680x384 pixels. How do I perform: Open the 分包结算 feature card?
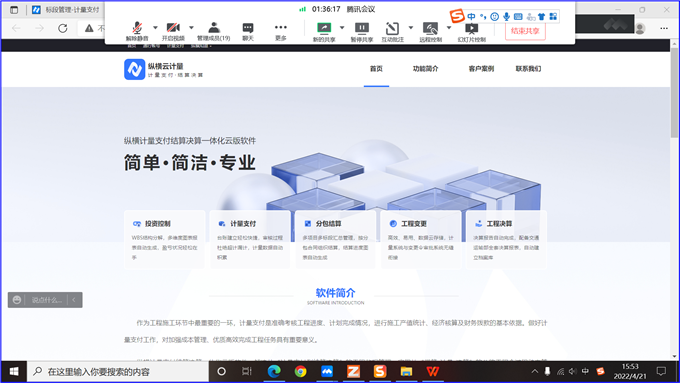pos(336,240)
